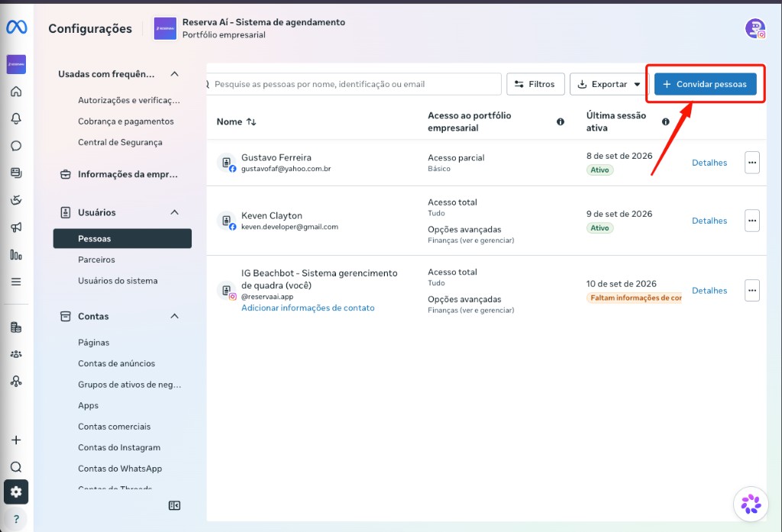Open the three-line all tools menu icon
Viewport: 782px width, 532px height.
click(16, 282)
